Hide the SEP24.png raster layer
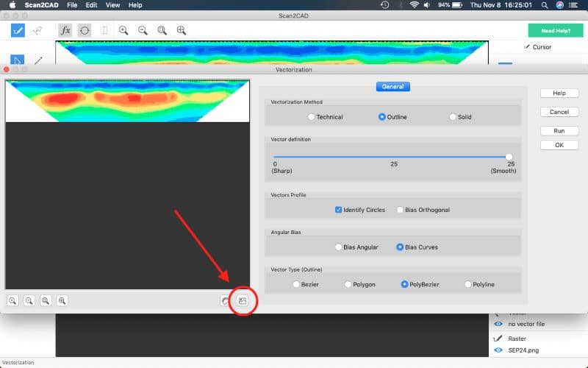The width and height of the screenshot is (588, 368). click(x=498, y=350)
